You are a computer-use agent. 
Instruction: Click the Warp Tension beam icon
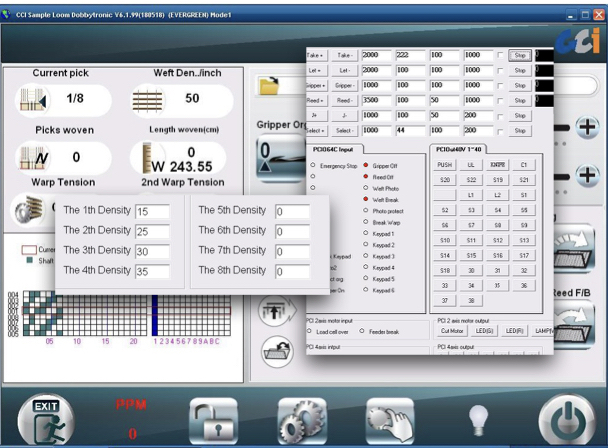pyautogui.click(x=29, y=209)
